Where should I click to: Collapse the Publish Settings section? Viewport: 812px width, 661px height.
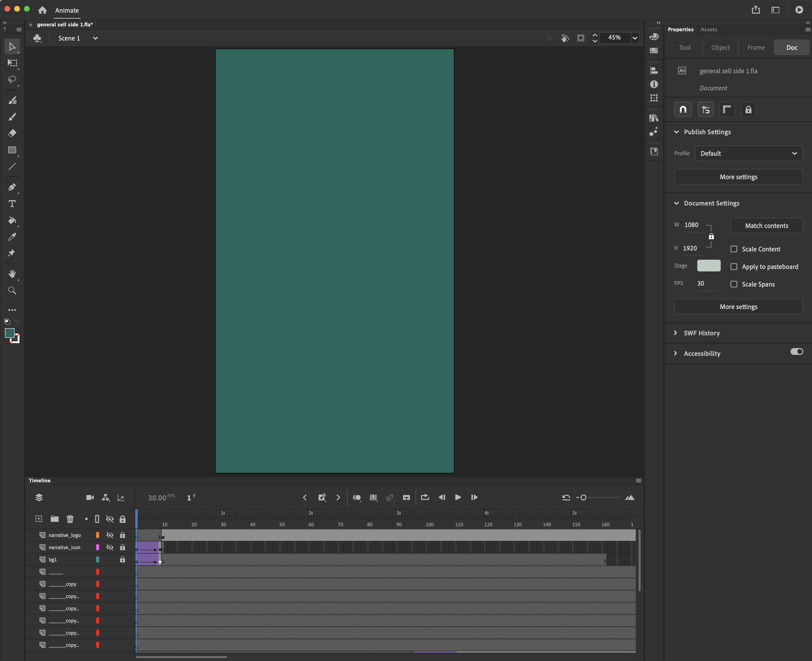677,132
